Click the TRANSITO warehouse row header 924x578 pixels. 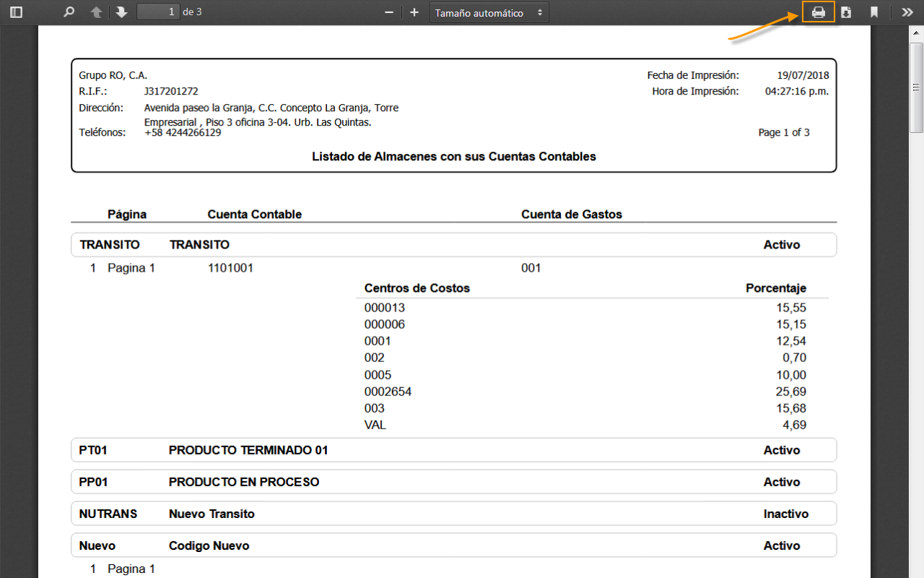pyautogui.click(x=453, y=245)
